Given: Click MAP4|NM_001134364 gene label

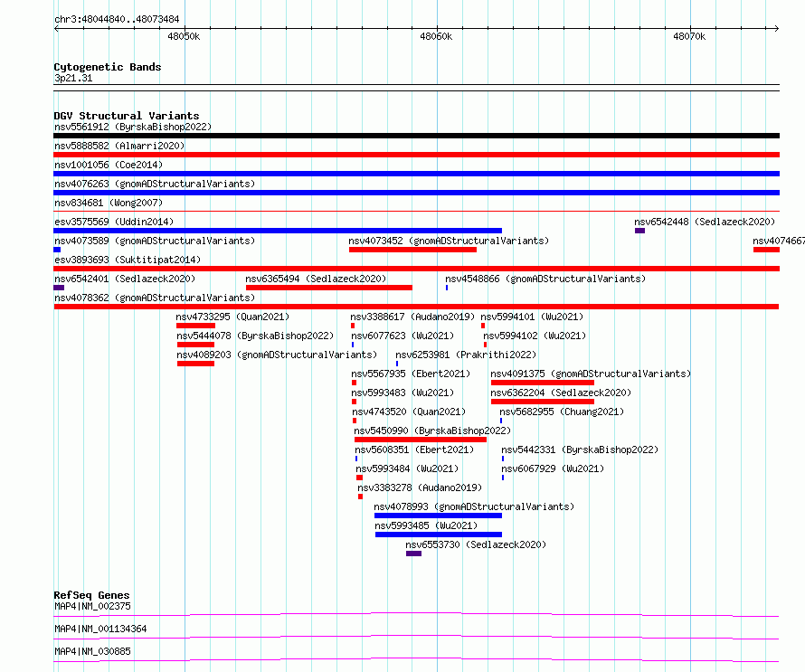Looking at the screenshot, I should pyautogui.click(x=100, y=629).
